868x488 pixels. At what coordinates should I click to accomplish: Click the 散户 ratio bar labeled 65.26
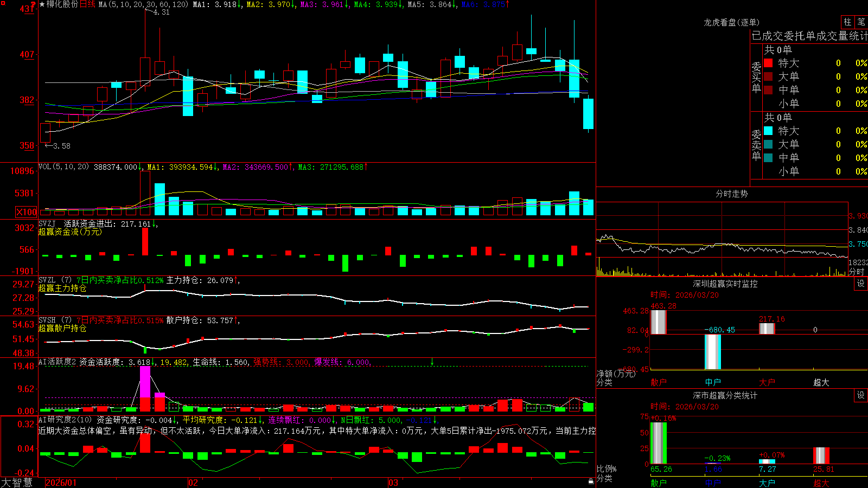658,443
